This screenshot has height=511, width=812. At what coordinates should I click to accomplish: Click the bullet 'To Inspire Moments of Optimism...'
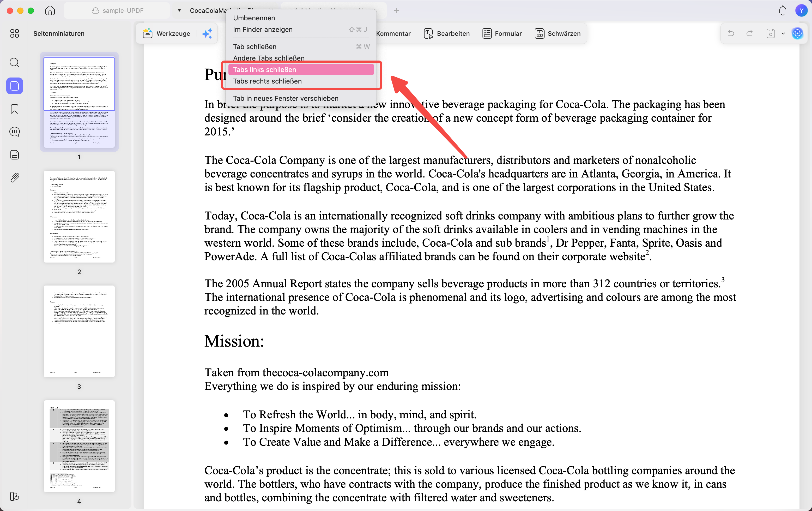pos(412,428)
